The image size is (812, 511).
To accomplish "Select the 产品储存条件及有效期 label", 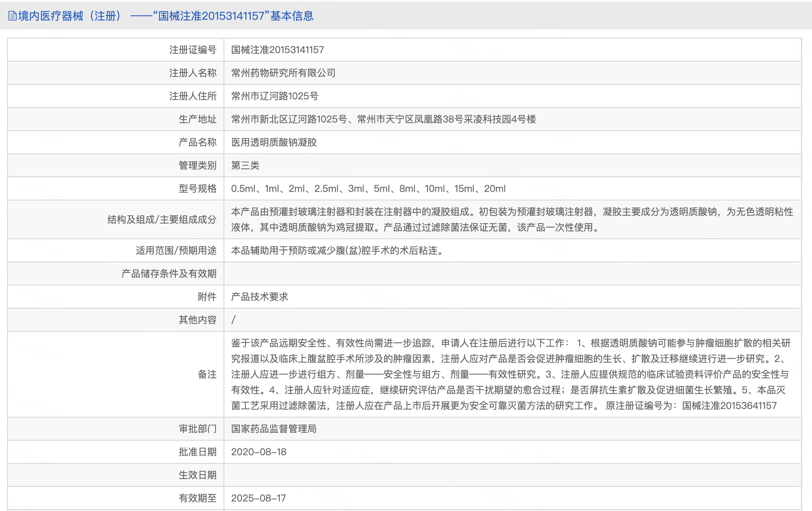I will [x=169, y=274].
